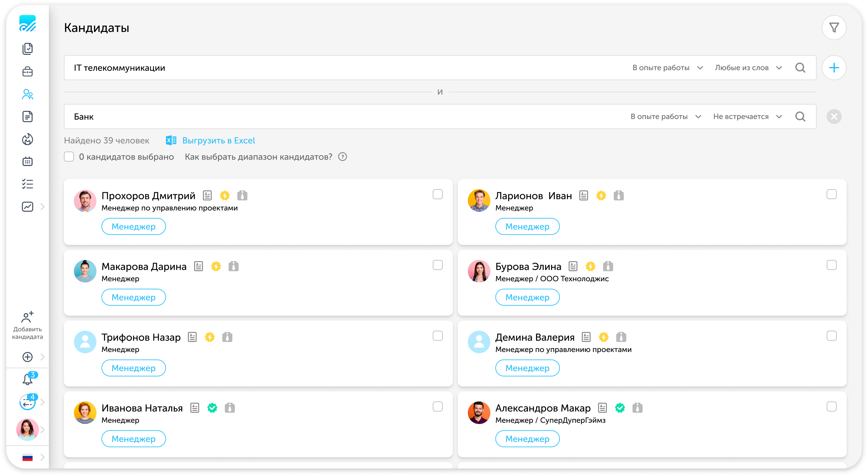Run search for Банк query

tap(800, 116)
